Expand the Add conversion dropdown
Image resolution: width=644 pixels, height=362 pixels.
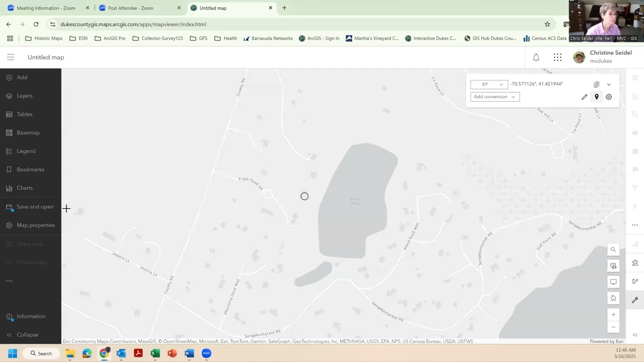pos(495,97)
